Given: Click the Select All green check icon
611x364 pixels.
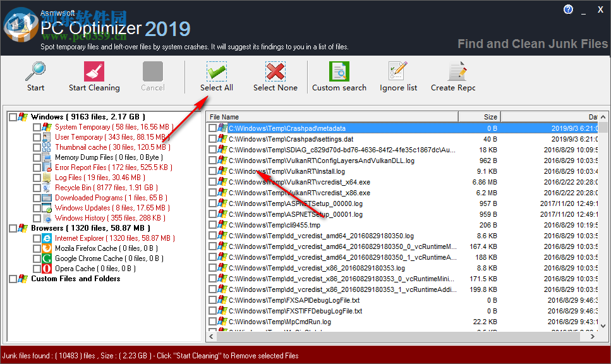Looking at the screenshot, I should [216, 70].
